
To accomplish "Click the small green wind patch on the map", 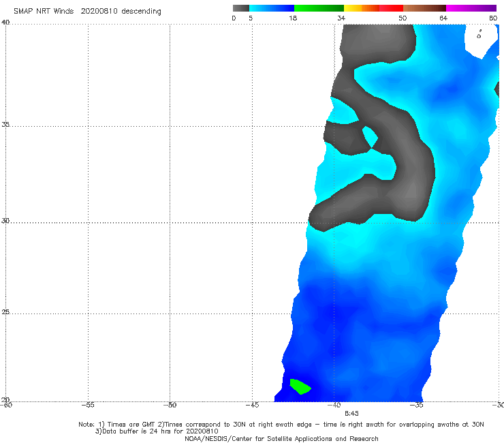I will pos(300,386).
